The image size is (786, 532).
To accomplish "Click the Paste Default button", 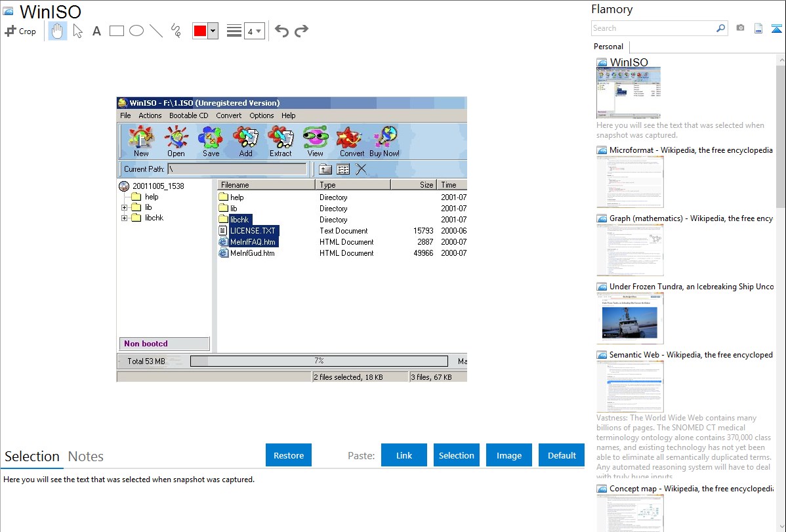I will [562, 455].
